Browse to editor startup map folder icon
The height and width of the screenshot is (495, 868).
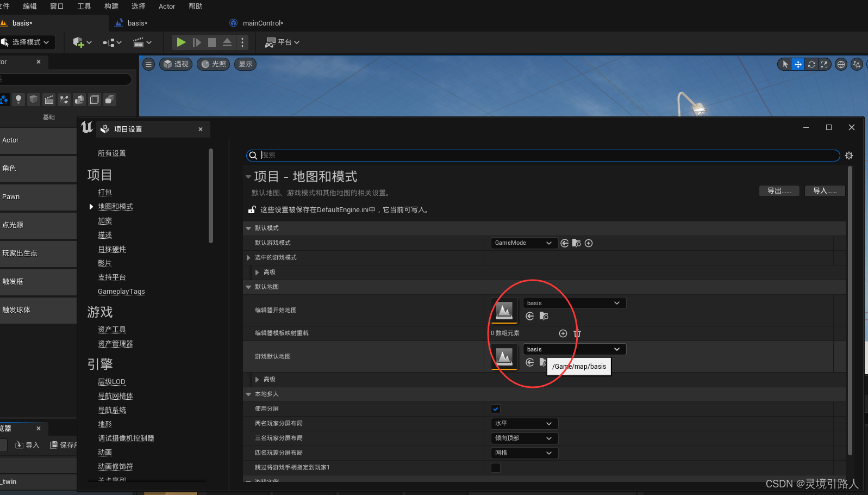pyautogui.click(x=544, y=316)
